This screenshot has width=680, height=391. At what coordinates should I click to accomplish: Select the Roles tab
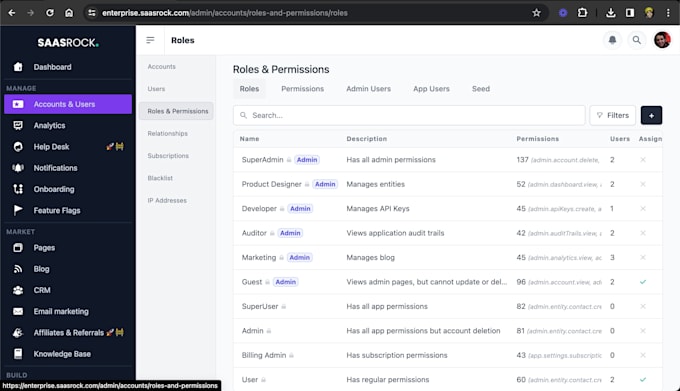(x=249, y=88)
